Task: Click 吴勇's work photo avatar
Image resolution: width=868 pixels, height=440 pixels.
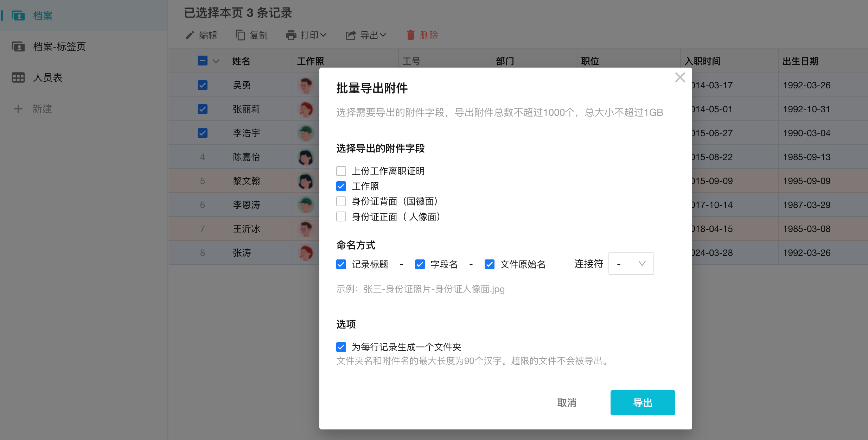Action: tap(306, 85)
